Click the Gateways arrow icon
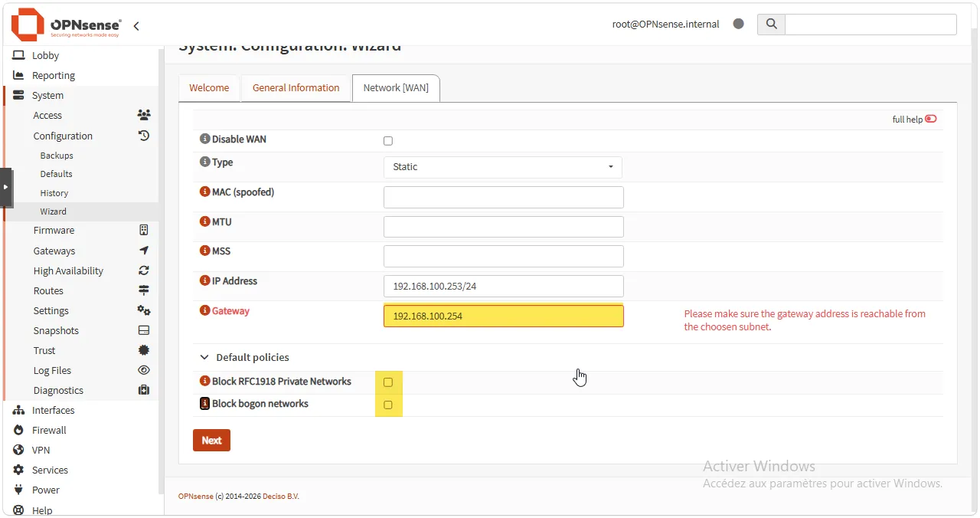 coord(144,251)
